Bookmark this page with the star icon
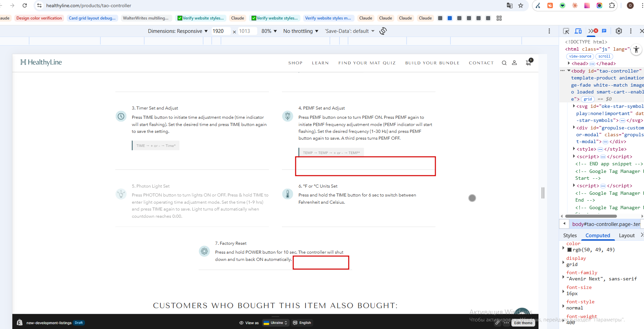 [521, 5]
